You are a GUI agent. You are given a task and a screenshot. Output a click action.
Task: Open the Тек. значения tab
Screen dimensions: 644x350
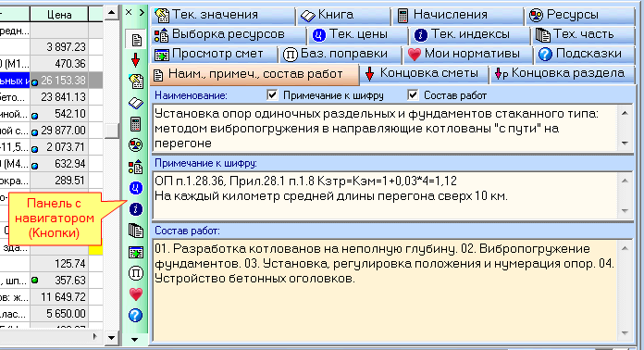223,15
